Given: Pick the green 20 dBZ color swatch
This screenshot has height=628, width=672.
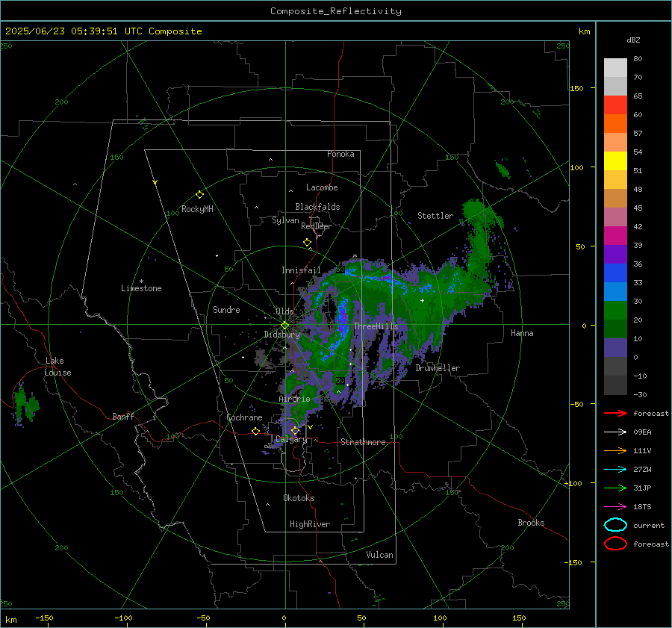Looking at the screenshot, I should pyautogui.click(x=615, y=310).
